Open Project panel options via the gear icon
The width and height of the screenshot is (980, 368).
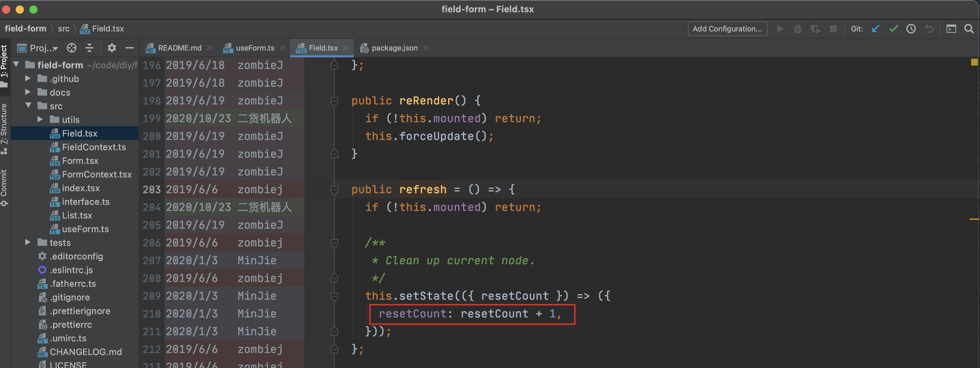111,48
